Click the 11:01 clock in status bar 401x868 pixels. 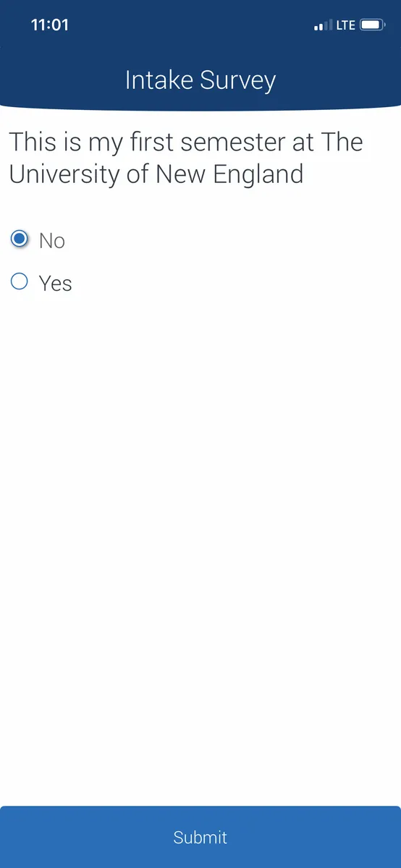pos(50,25)
